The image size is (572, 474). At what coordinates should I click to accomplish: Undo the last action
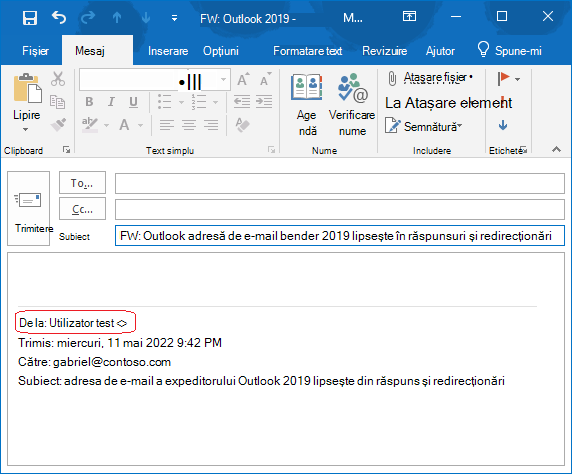59,17
